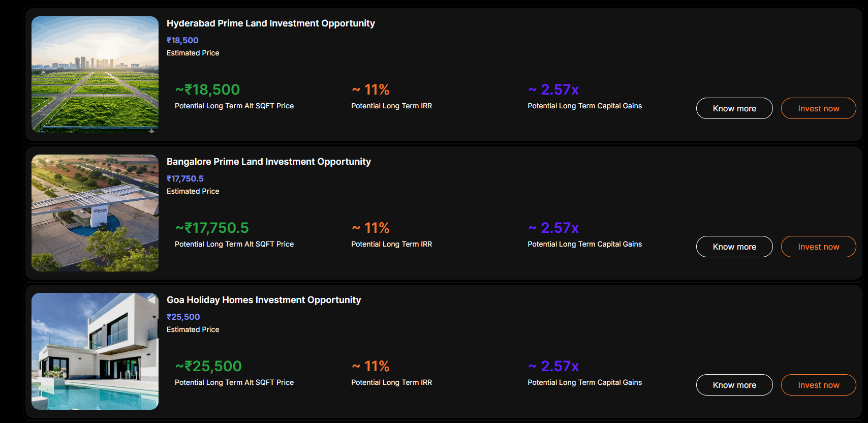This screenshot has height=423, width=868.
Task: Click the ₹18,500 estimated price under Hyderabad title
Action: [182, 41]
